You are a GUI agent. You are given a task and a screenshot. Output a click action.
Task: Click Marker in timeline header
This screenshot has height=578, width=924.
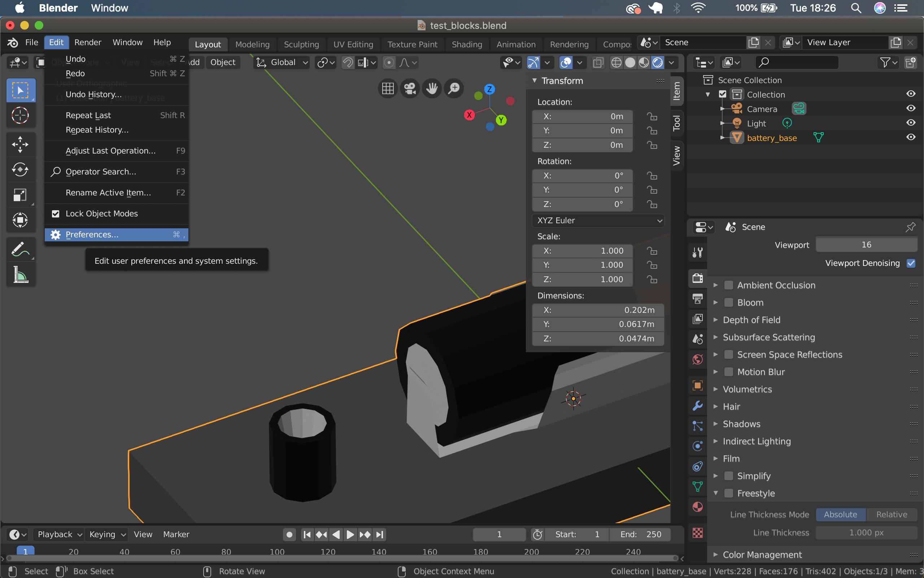tap(176, 534)
